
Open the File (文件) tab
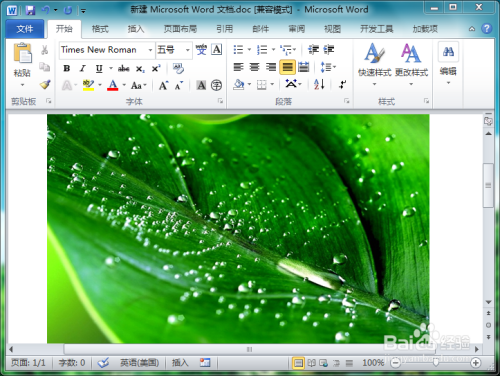click(x=25, y=29)
